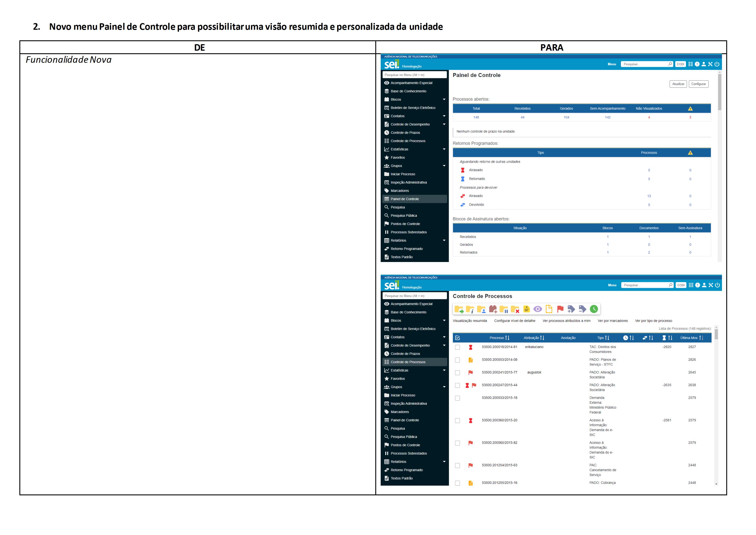Click the total open processes count 148
Viewport: 756px width, 535px height.
coord(476,117)
